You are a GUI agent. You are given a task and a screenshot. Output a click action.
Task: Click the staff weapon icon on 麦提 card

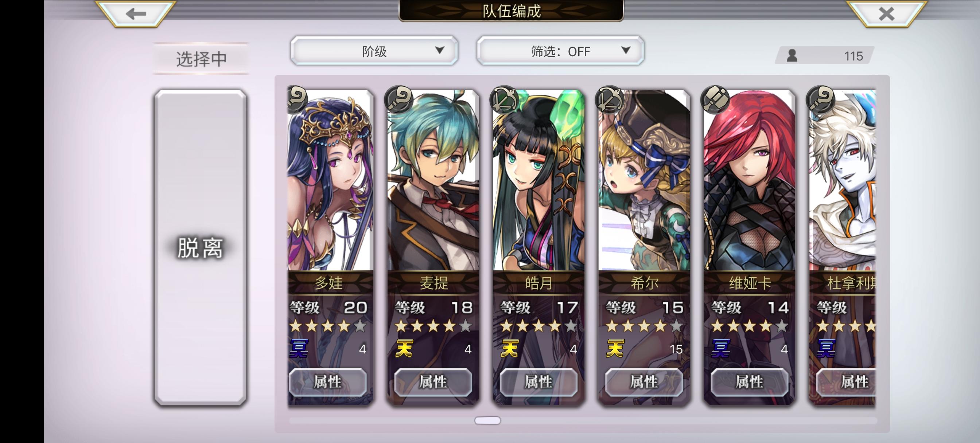click(399, 99)
